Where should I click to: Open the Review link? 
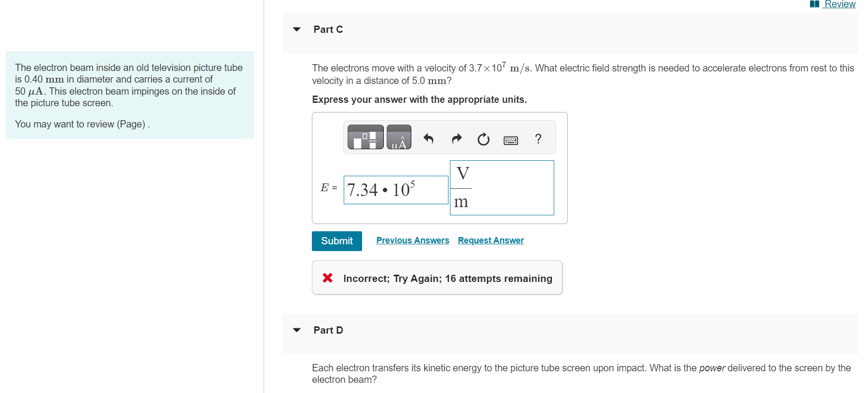[840, 4]
